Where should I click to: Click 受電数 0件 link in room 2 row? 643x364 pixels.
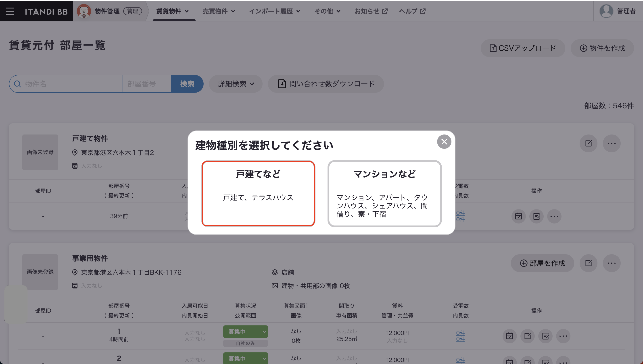(460, 360)
